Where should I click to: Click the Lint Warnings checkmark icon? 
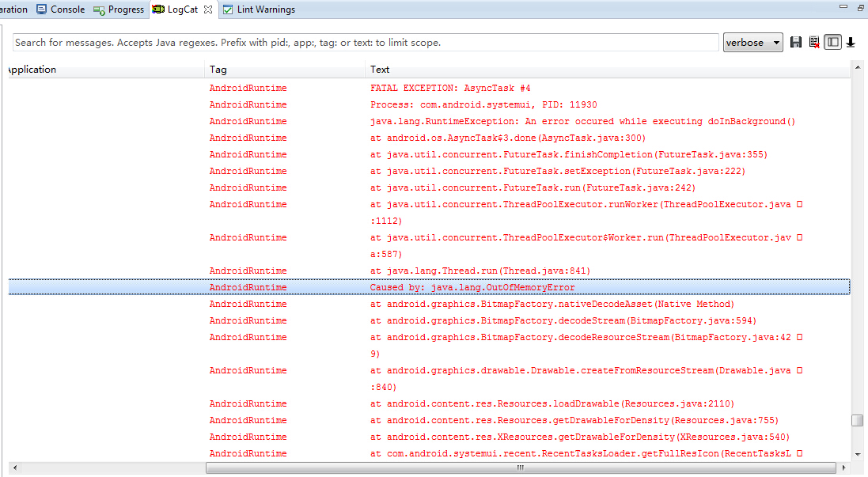[228, 9]
